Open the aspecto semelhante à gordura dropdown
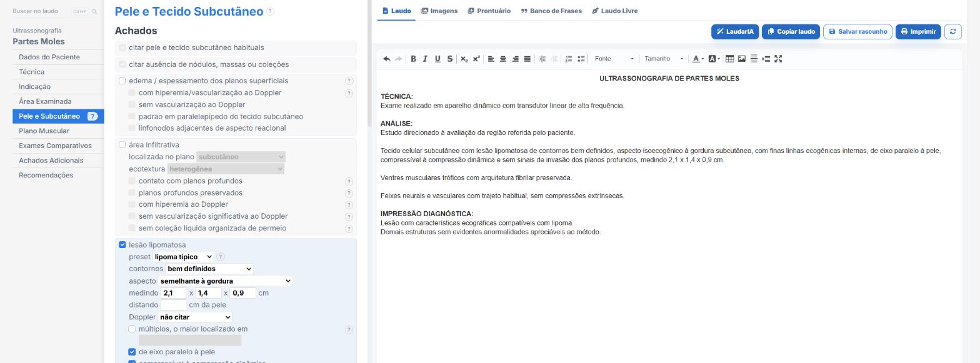 coord(225,281)
